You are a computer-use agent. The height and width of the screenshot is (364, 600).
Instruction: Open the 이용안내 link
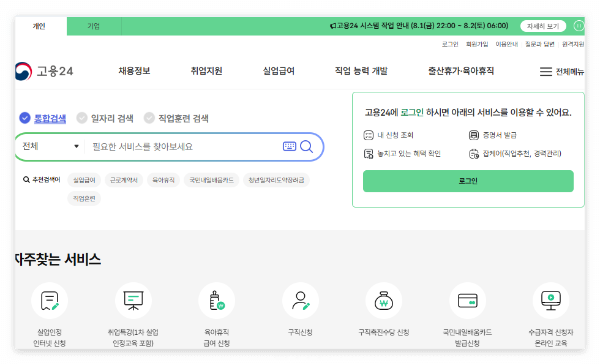coord(507,44)
